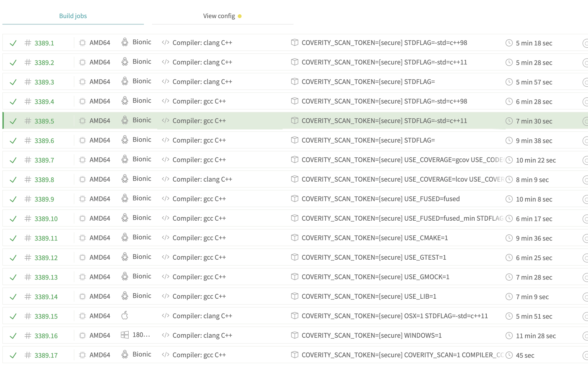Click the 11 min 28 sec duration
Image resolution: width=588 pixels, height=377 pixels.
coord(536,336)
